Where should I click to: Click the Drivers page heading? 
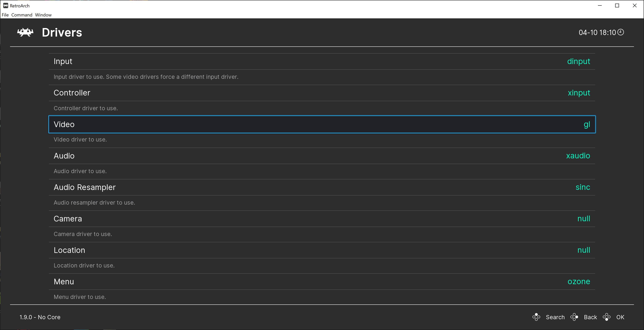(62, 32)
